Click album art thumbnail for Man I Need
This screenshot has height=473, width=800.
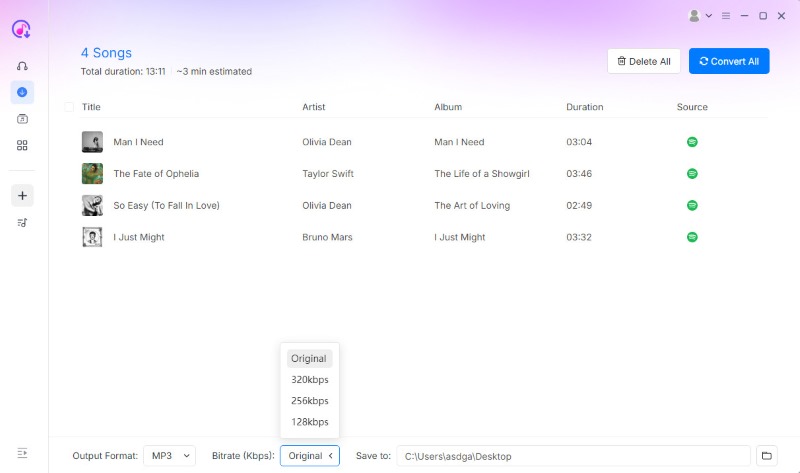click(x=92, y=142)
